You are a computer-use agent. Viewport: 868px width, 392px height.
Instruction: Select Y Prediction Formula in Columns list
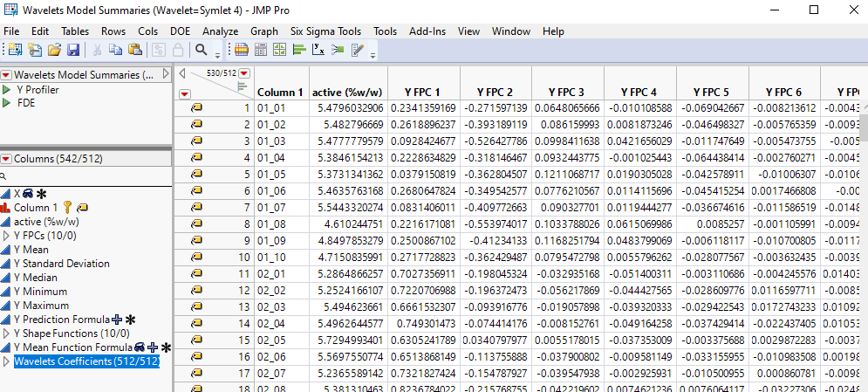(x=61, y=320)
